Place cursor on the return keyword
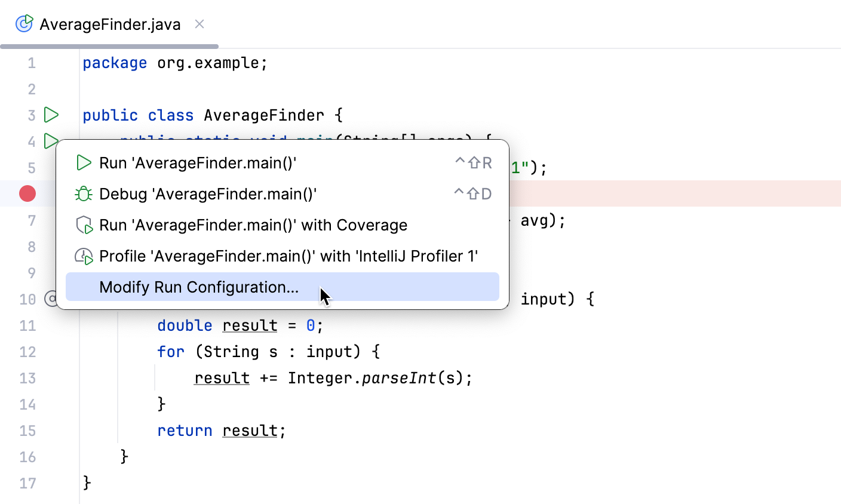This screenshot has width=841, height=504. click(185, 431)
